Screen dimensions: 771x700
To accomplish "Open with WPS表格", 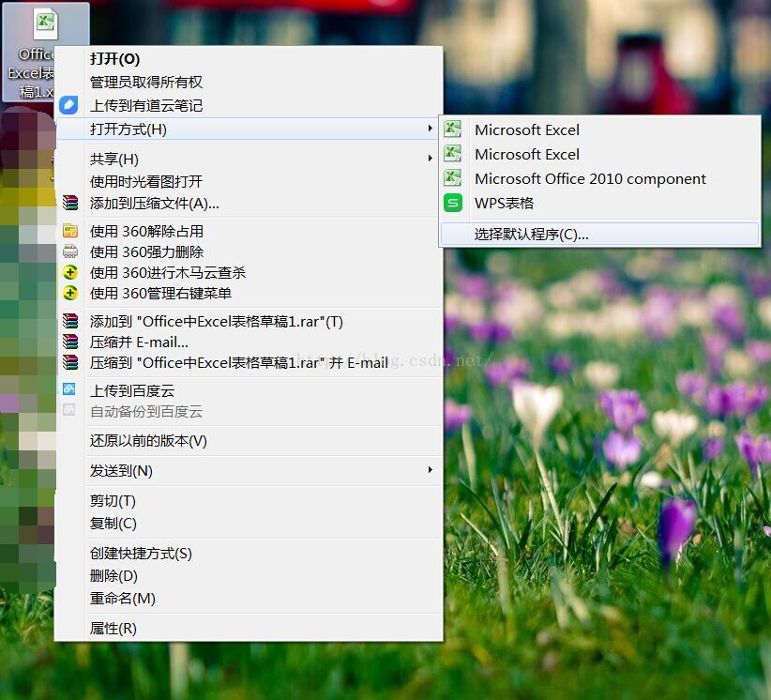I will pyautogui.click(x=599, y=203).
